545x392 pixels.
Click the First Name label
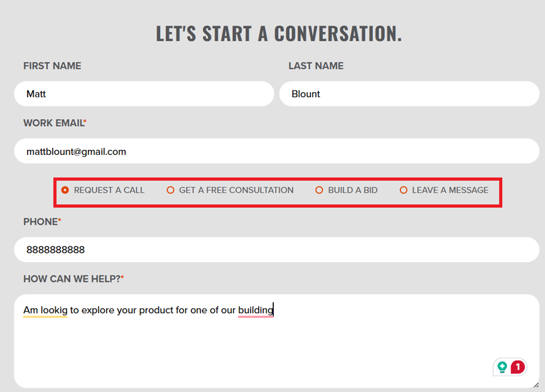pyautogui.click(x=52, y=66)
